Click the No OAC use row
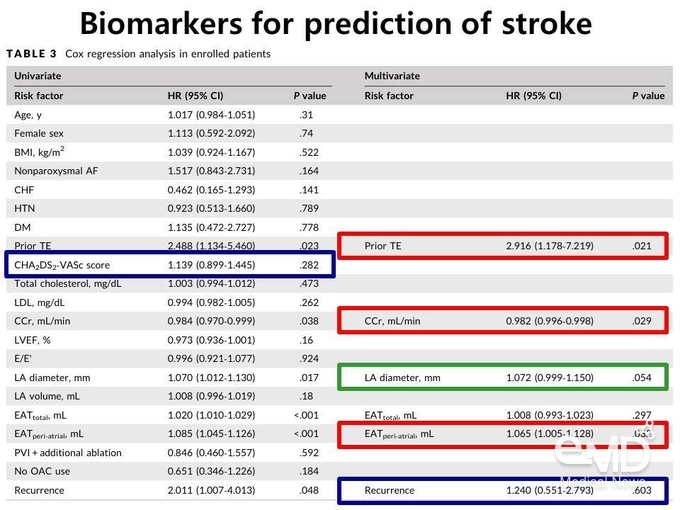This screenshot has height=510, width=680. 170,471
